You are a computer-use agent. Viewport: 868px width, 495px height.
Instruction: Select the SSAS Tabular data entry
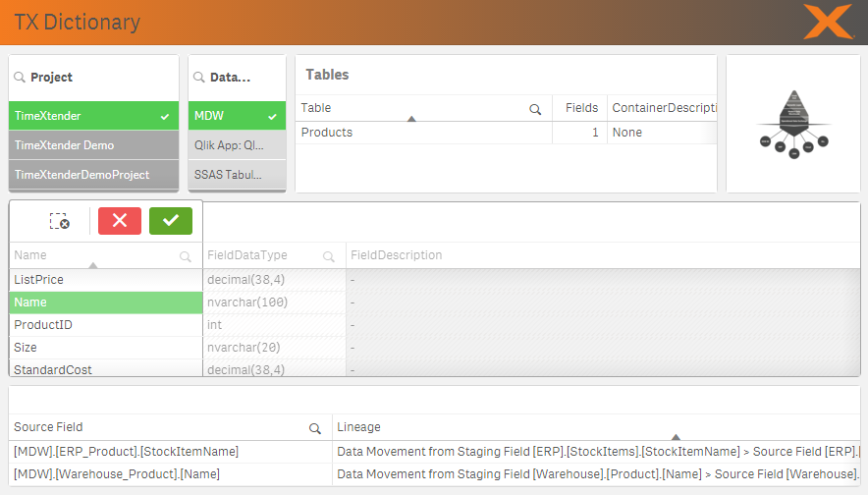[237, 175]
